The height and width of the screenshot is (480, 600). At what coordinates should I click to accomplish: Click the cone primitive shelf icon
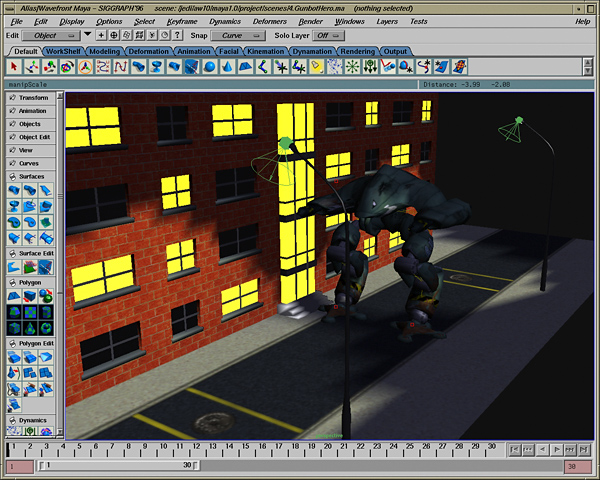[227, 67]
